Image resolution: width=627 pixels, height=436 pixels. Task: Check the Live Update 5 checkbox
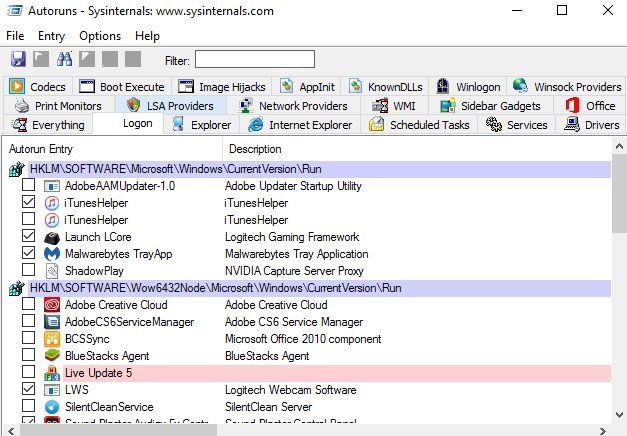pos(28,372)
